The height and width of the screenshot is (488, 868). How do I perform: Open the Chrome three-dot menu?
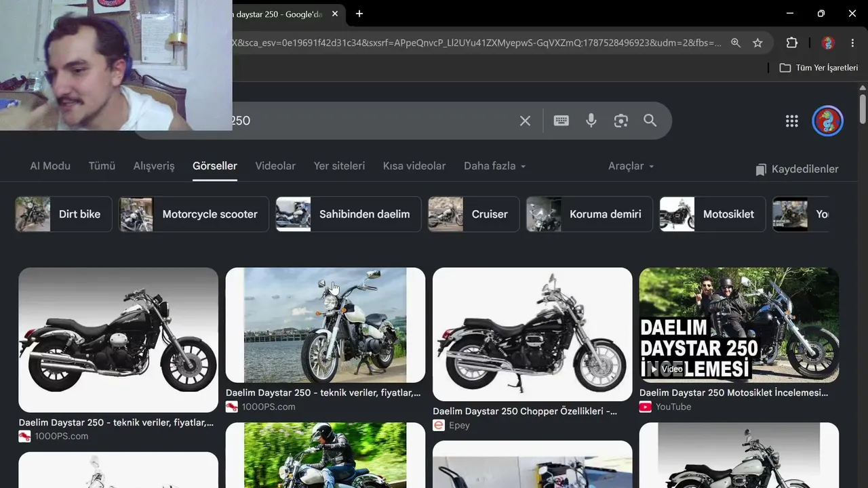click(x=852, y=43)
